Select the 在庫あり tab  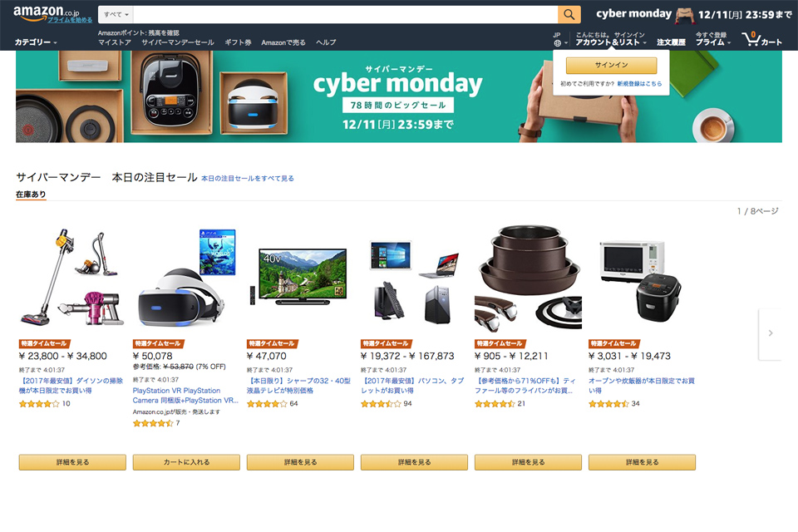pos(31,195)
